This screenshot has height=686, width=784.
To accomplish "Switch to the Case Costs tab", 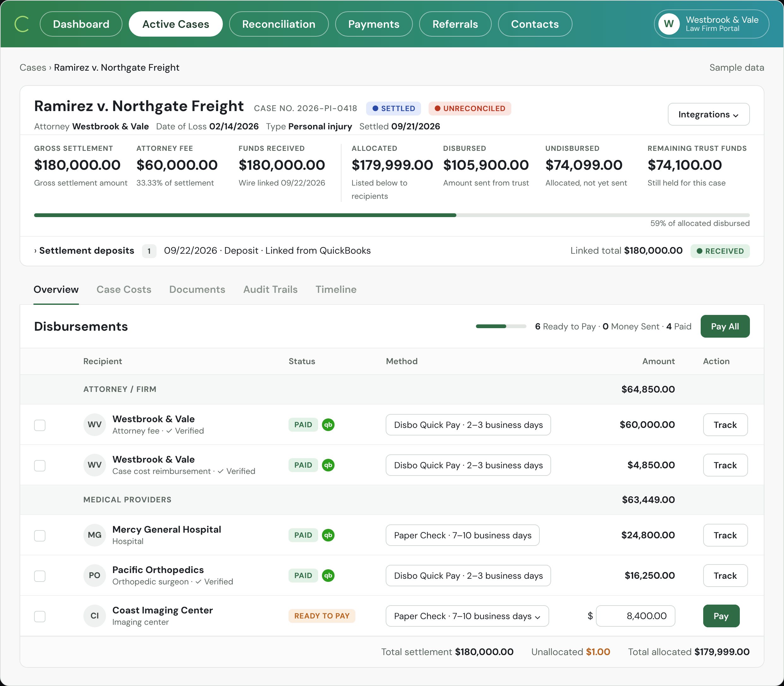I will tap(124, 289).
